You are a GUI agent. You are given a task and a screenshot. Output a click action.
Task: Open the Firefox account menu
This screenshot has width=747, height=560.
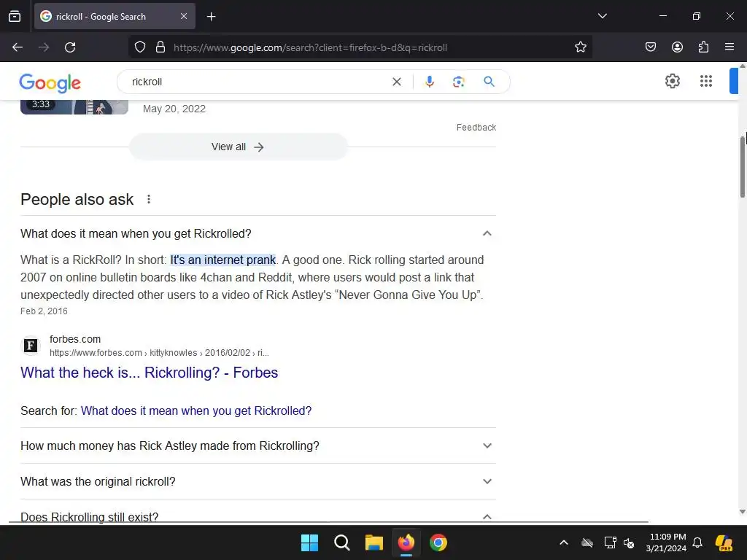677,47
